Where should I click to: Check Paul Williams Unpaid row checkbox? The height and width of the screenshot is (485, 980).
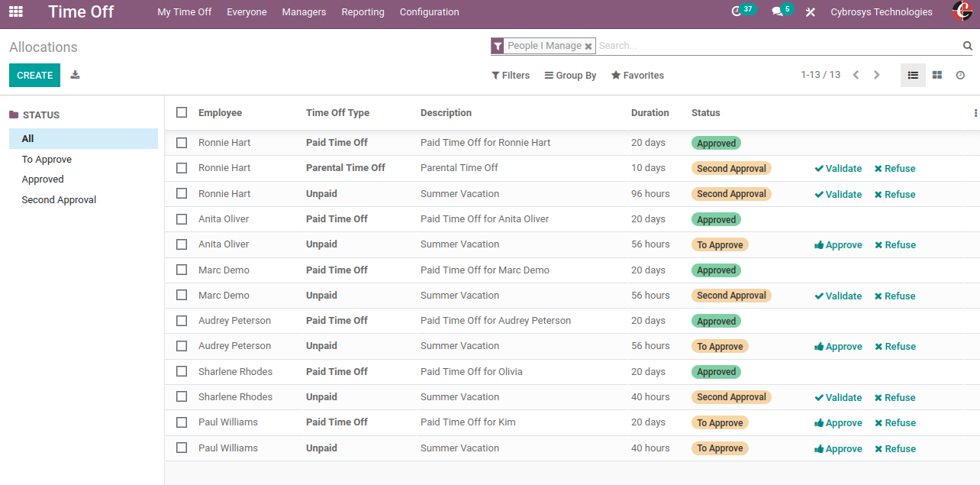click(182, 448)
